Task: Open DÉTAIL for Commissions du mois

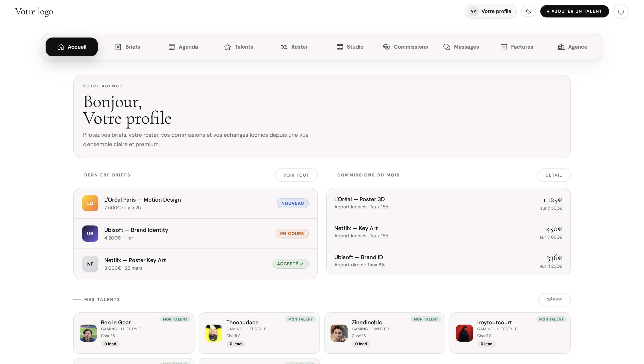Action: [554, 175]
